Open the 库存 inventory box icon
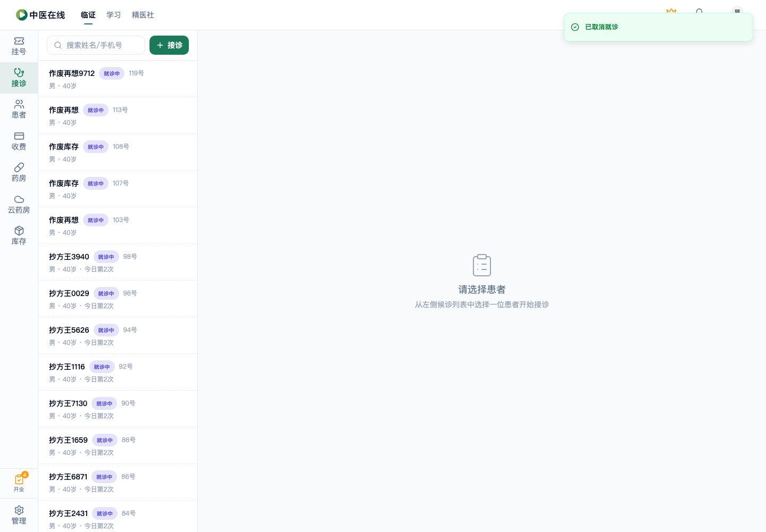766x532 pixels. (x=19, y=236)
